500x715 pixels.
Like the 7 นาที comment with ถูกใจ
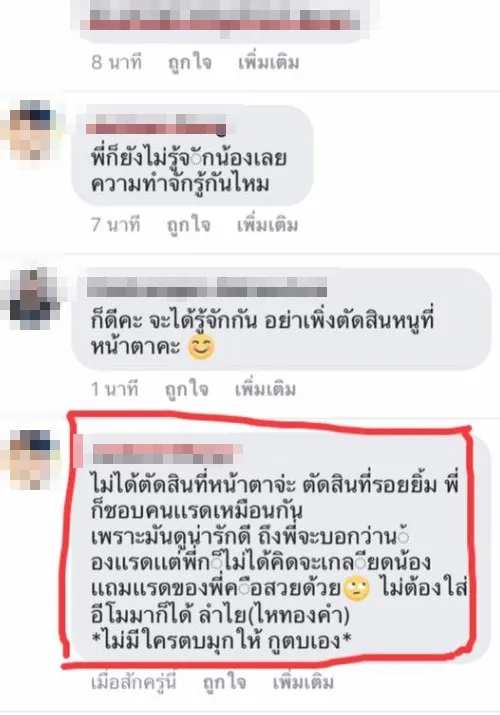(x=189, y=226)
